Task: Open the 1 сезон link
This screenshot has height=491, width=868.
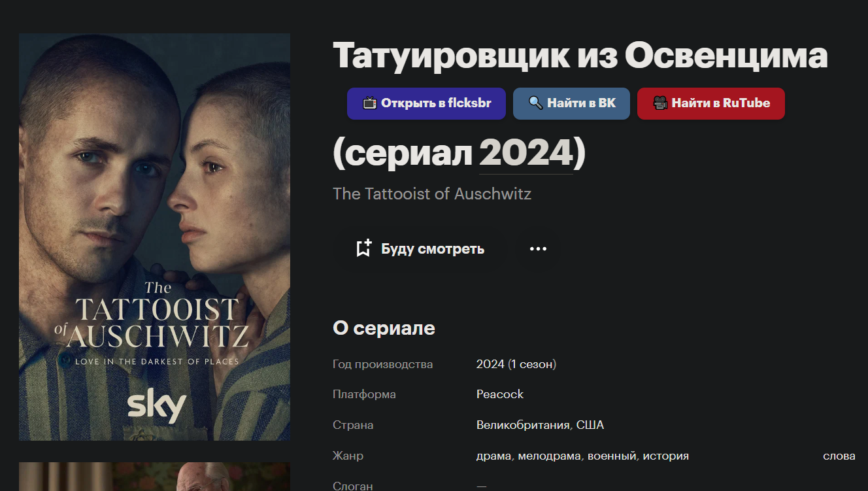Action: pos(532,364)
